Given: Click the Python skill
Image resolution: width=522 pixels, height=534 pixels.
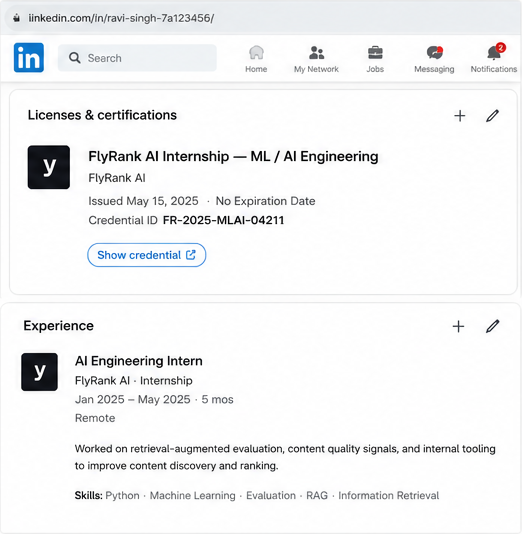Looking at the screenshot, I should pos(122,496).
